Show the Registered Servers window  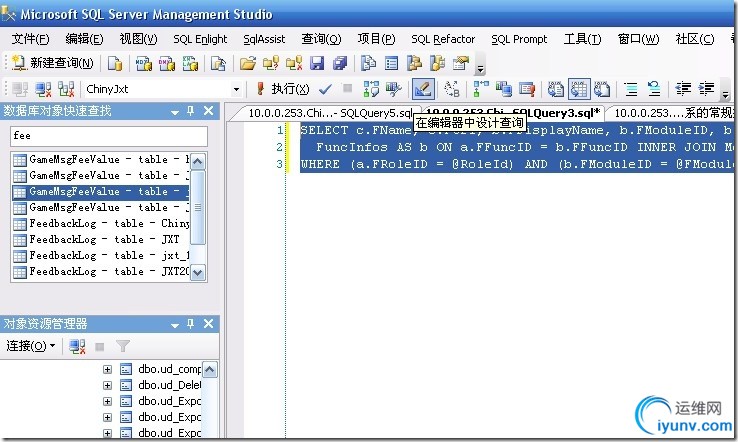(x=368, y=63)
